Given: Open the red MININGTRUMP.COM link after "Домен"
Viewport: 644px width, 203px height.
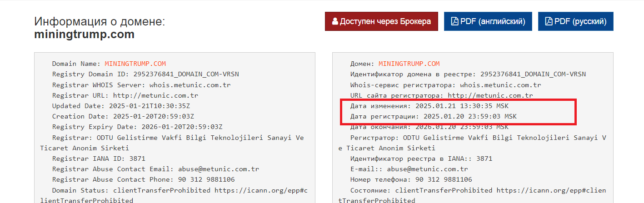Looking at the screenshot, I should 409,64.
